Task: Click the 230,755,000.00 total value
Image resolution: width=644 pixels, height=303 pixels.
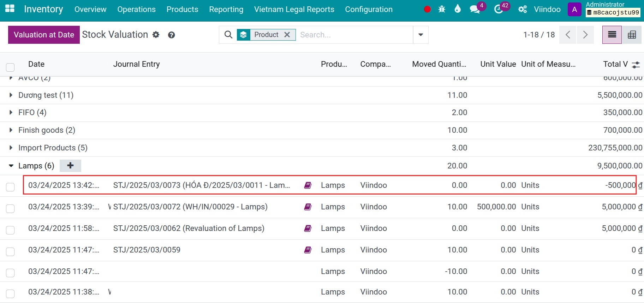Action: coord(615,148)
